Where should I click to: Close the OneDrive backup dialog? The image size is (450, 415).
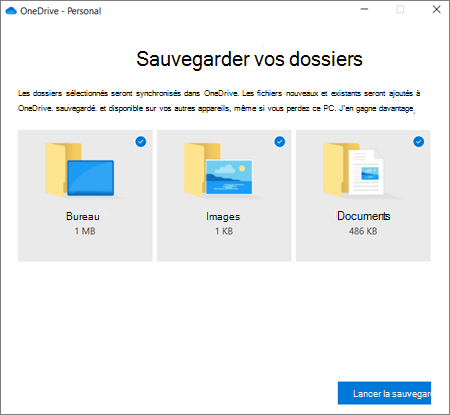[x=436, y=9]
